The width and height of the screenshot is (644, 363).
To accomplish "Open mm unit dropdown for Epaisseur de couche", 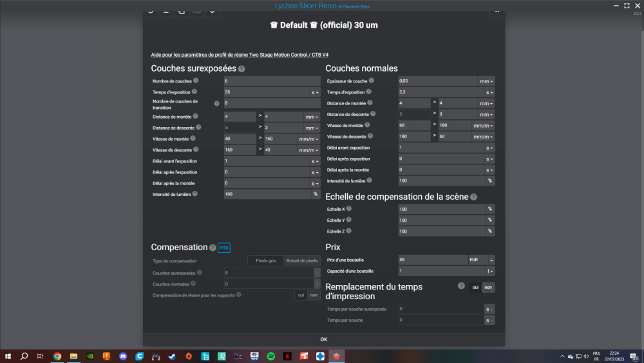I will [x=486, y=81].
